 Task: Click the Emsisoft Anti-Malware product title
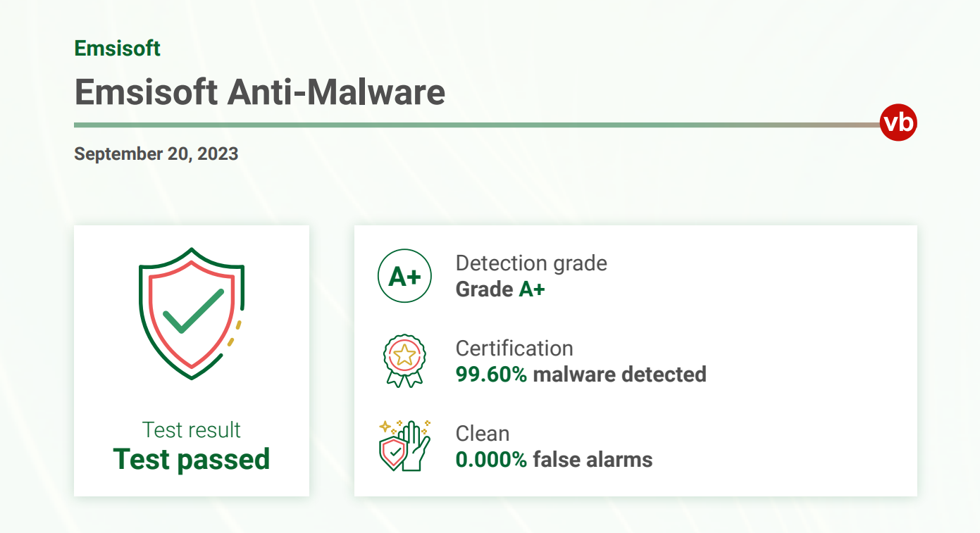pos(260,92)
